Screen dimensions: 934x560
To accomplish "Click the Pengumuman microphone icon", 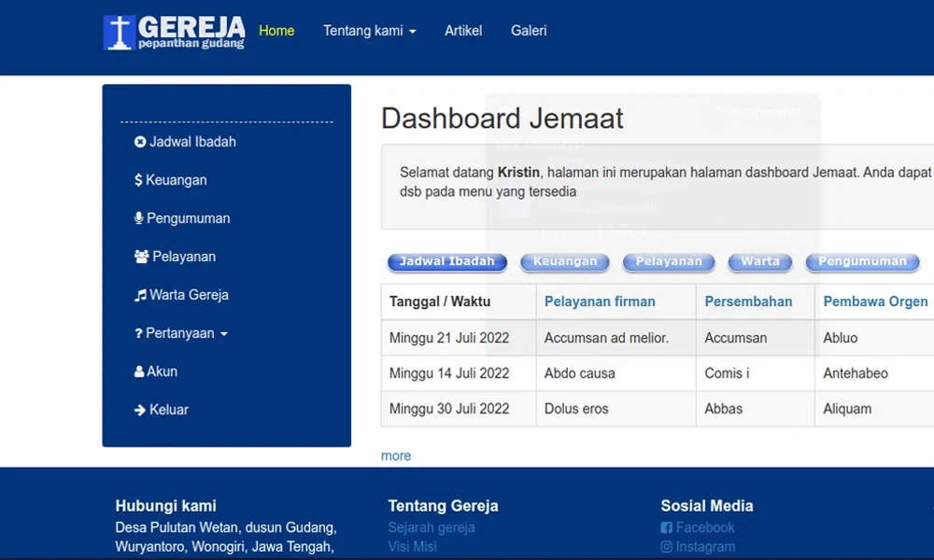I will click(x=137, y=217).
